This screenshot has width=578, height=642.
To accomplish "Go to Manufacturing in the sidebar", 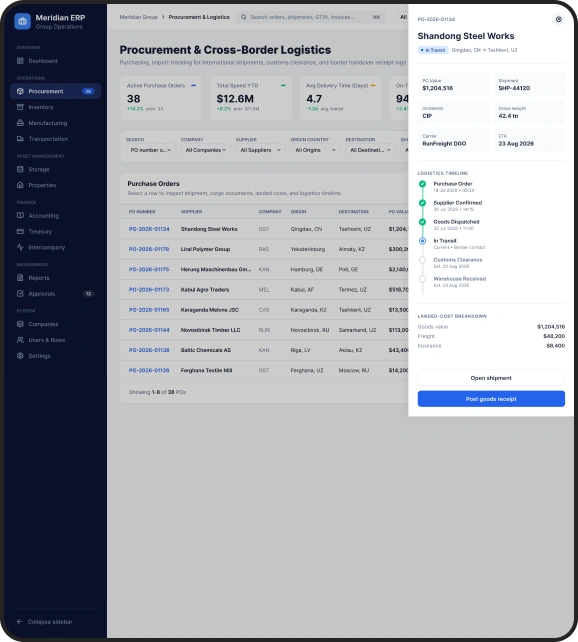I will pos(55,123).
